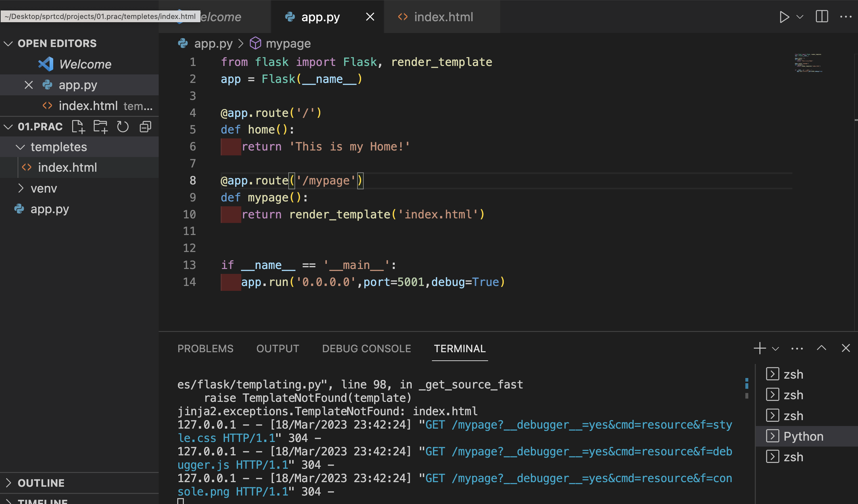Viewport: 858px width, 504px height.
Task: Select the first zsh terminal
Action: click(x=806, y=374)
